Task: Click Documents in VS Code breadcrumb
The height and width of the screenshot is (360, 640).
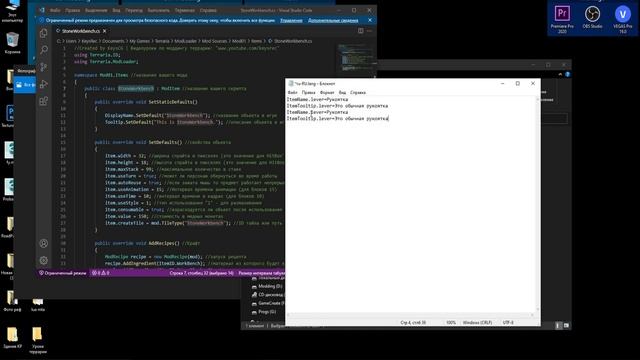Action: coord(113,41)
